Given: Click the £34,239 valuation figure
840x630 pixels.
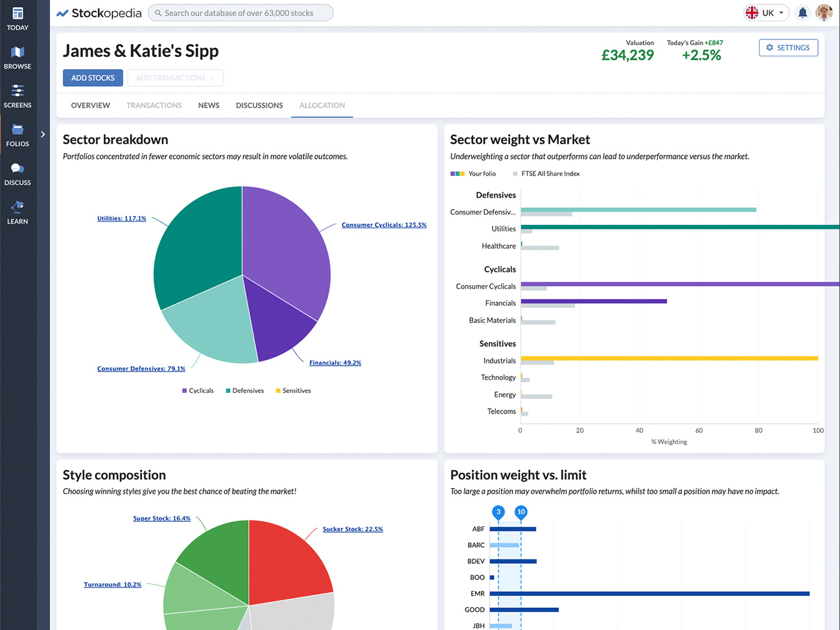Looking at the screenshot, I should [627, 55].
